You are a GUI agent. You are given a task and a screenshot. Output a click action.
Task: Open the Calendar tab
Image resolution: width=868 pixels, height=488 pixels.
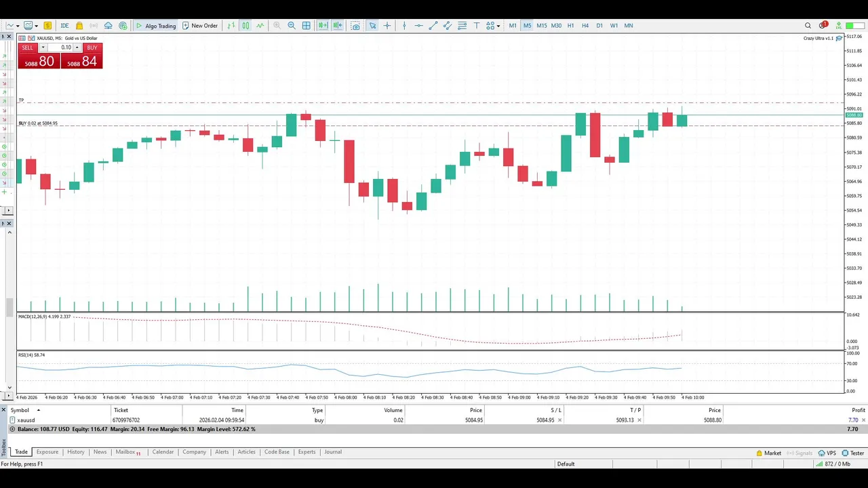pos(163,452)
